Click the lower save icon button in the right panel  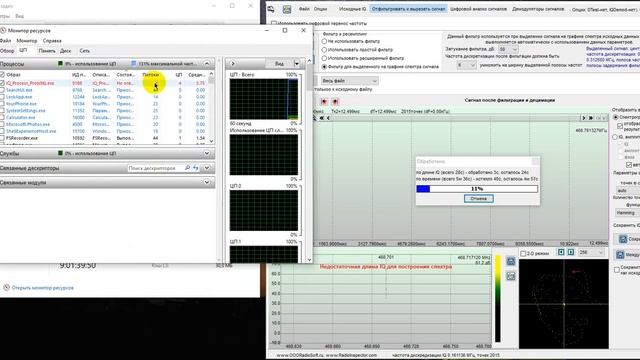620,255
